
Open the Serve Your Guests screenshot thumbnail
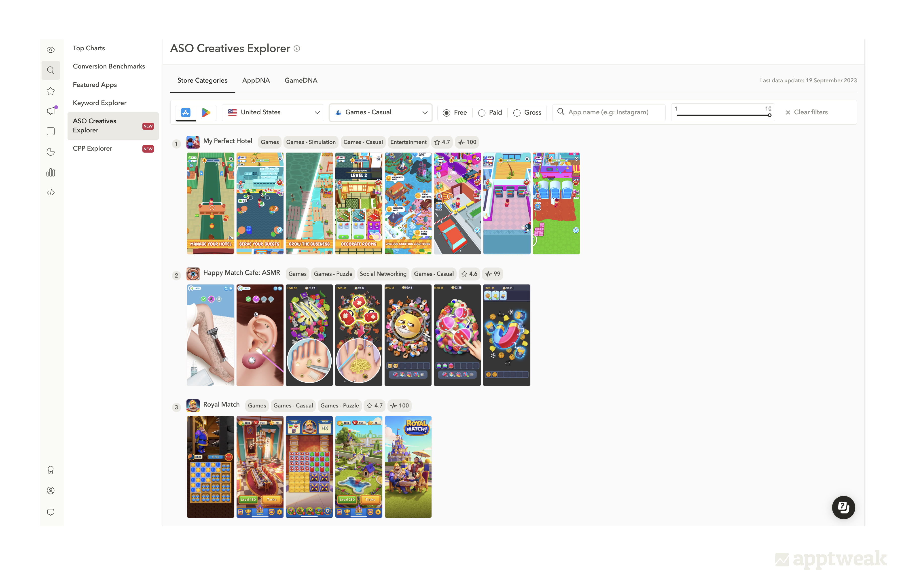[260, 204]
